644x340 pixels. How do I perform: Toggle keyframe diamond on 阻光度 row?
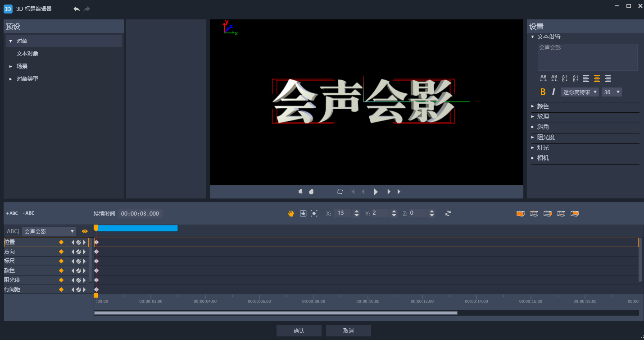pyautogui.click(x=61, y=280)
